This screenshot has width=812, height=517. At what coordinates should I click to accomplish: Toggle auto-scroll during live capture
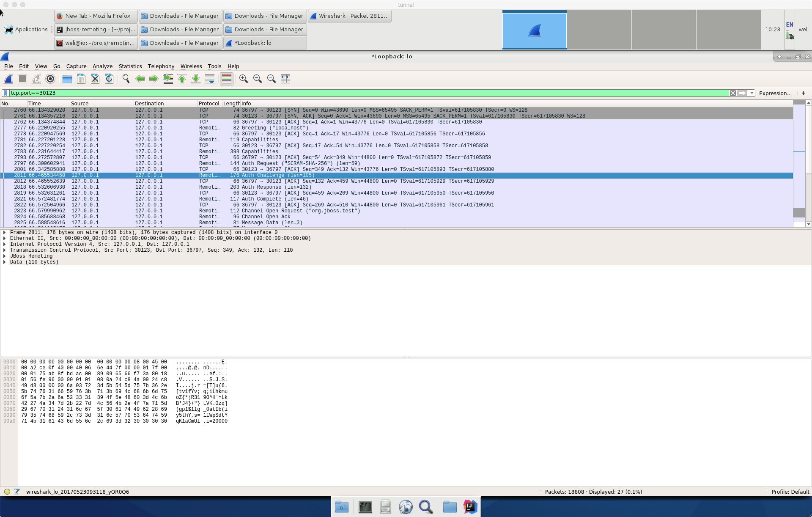tap(210, 79)
